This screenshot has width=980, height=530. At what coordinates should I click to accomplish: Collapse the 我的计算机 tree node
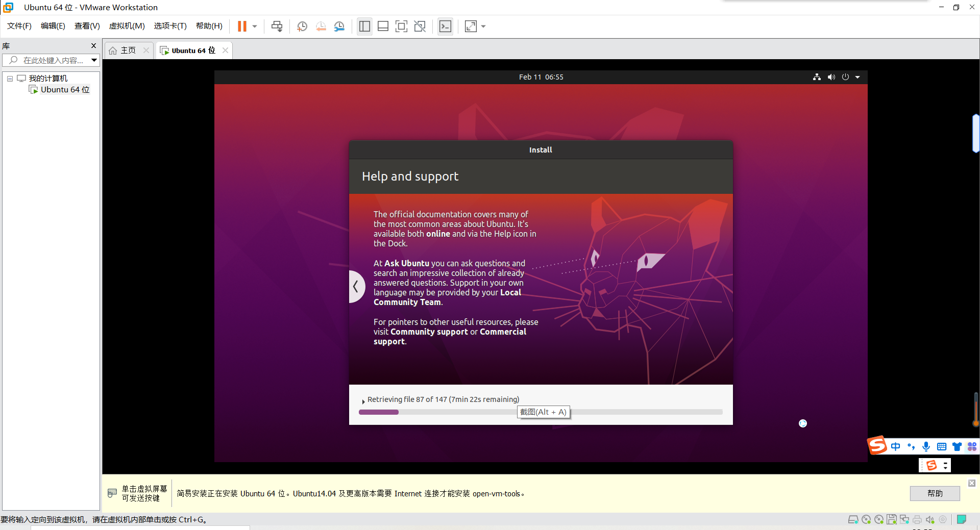click(10, 79)
